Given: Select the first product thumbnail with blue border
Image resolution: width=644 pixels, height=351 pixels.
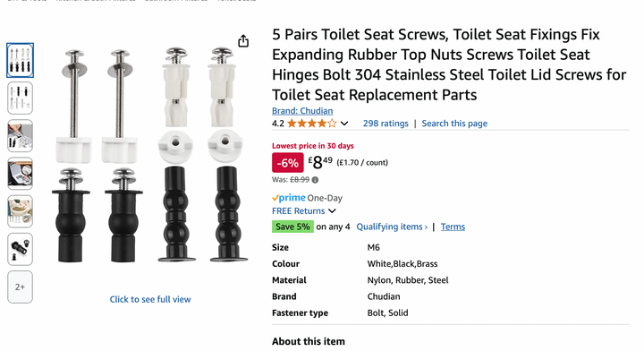Looking at the screenshot, I should [20, 60].
